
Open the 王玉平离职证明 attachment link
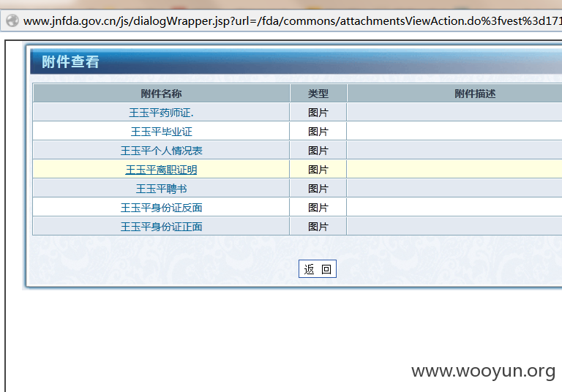(x=161, y=170)
